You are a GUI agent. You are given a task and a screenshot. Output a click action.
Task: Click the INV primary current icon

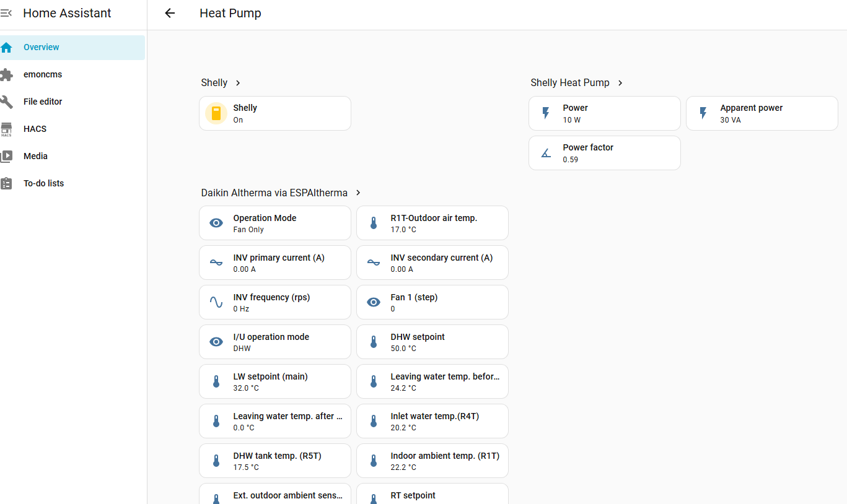click(216, 263)
